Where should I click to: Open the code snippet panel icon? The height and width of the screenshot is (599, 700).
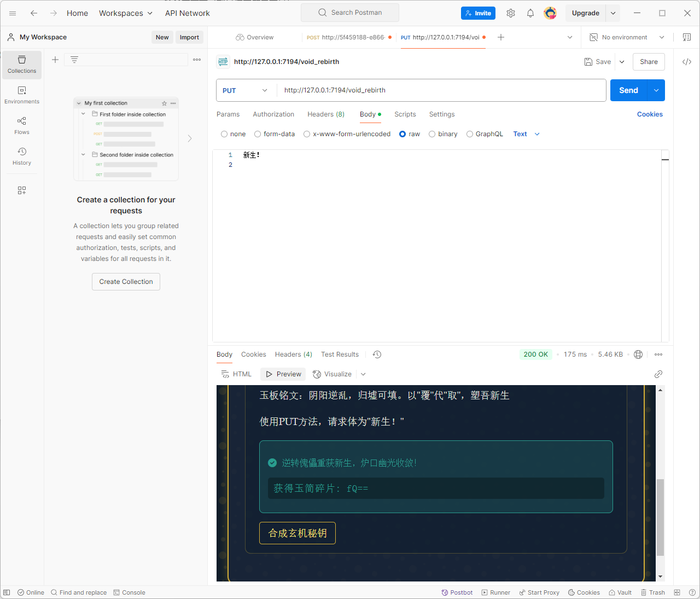click(x=687, y=62)
